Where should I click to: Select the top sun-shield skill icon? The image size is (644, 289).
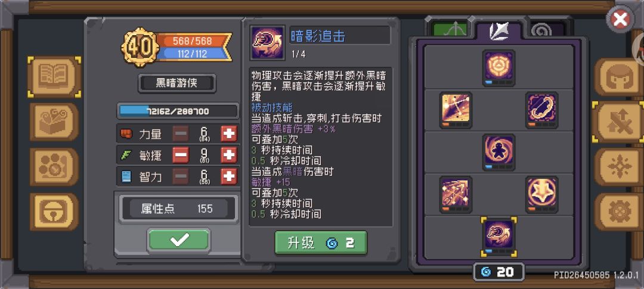(x=499, y=68)
